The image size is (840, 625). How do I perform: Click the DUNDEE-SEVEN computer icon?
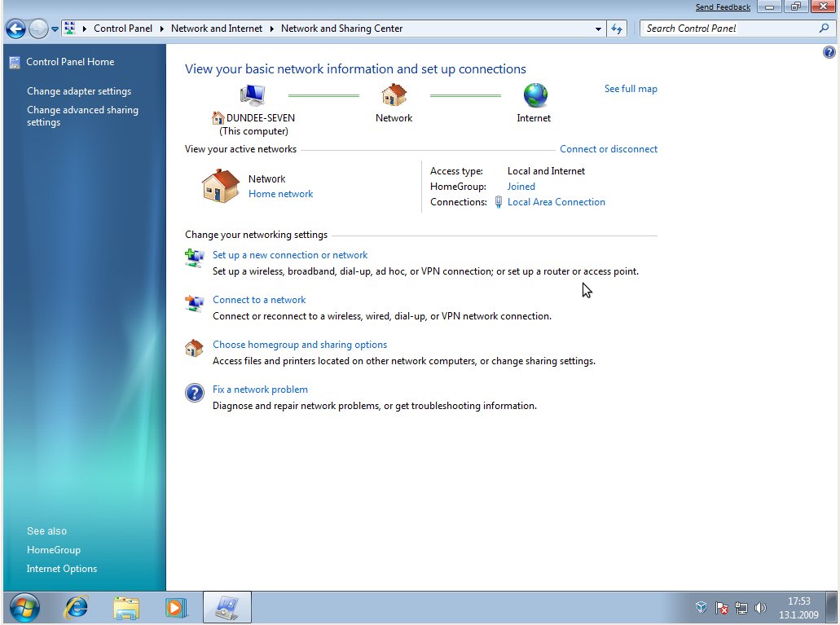pos(253,95)
